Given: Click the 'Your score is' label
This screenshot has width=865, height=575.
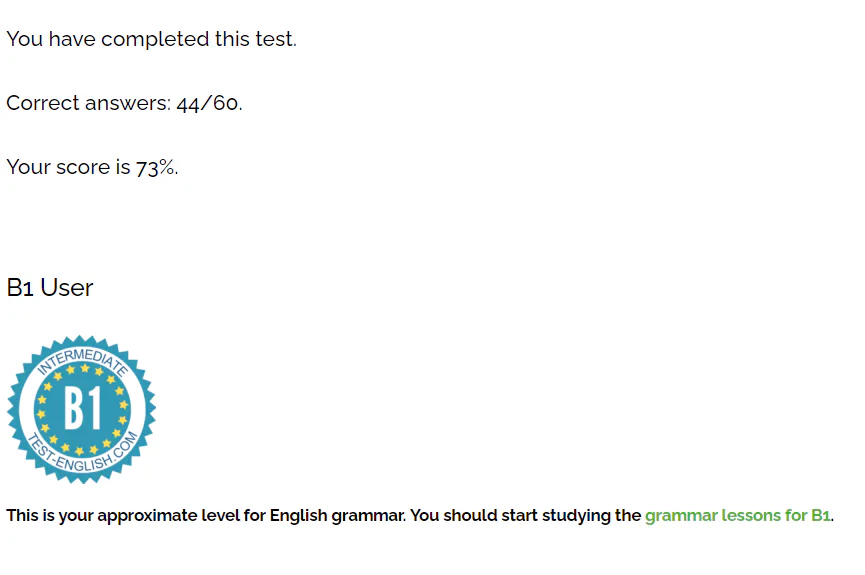Looking at the screenshot, I should click(x=68, y=167).
